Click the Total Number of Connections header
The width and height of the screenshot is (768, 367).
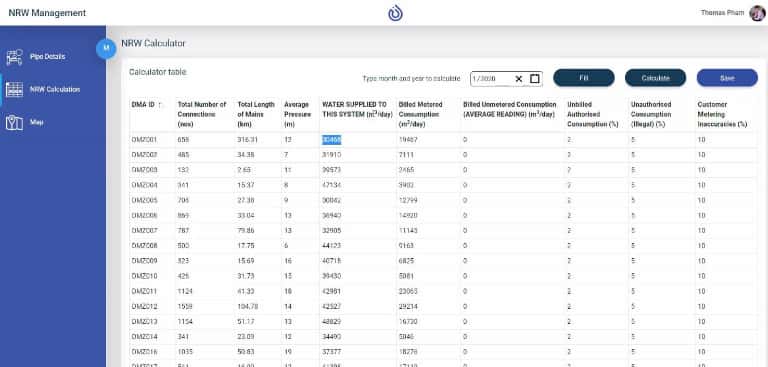202,114
